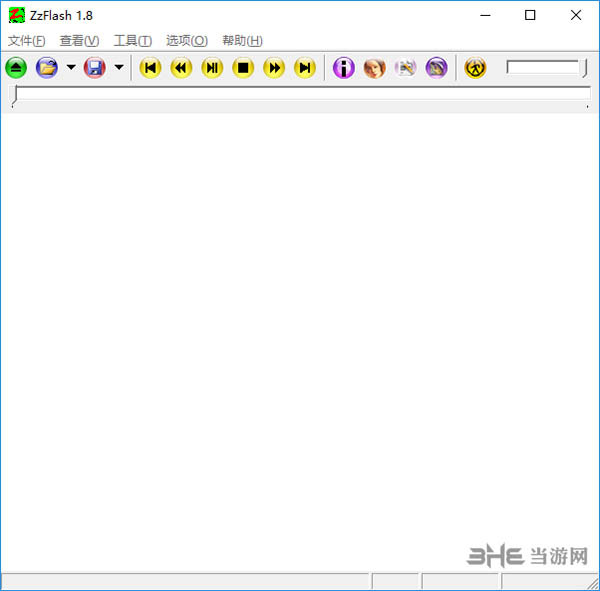Screen dimensions: 600x591
Task: Open the 查看(V) menu
Action: coord(79,40)
